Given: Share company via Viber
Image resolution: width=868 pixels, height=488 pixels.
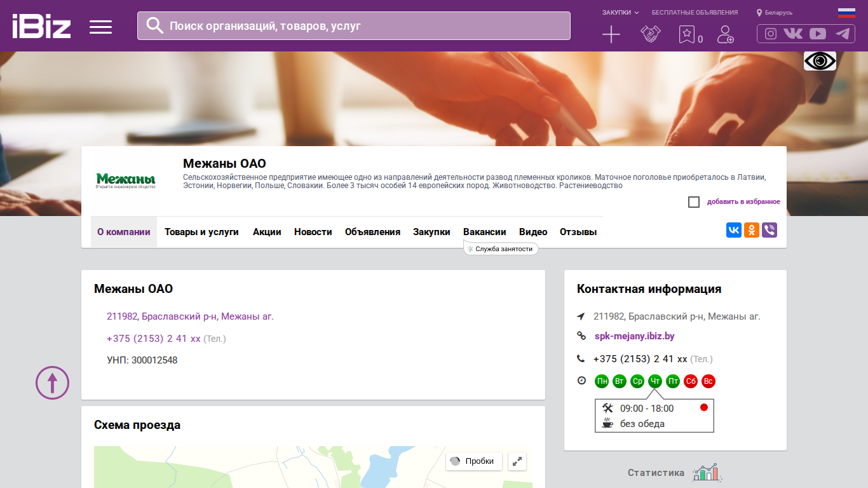Looking at the screenshot, I should coord(770,230).
